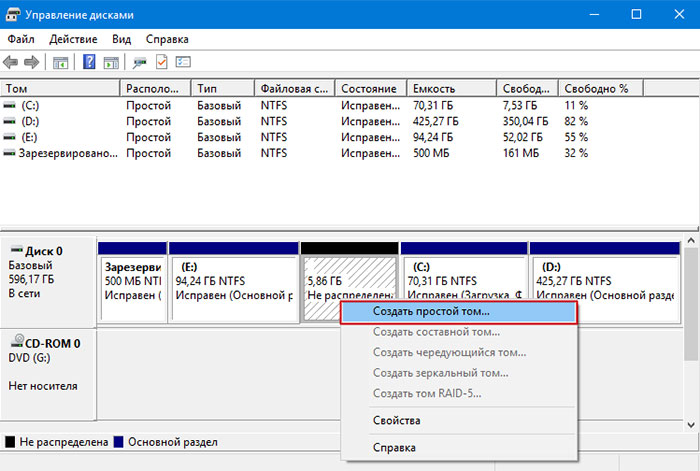The width and height of the screenshot is (700, 471).
Task: Click the drive icon next to (E:) row
Action: pos(9,137)
